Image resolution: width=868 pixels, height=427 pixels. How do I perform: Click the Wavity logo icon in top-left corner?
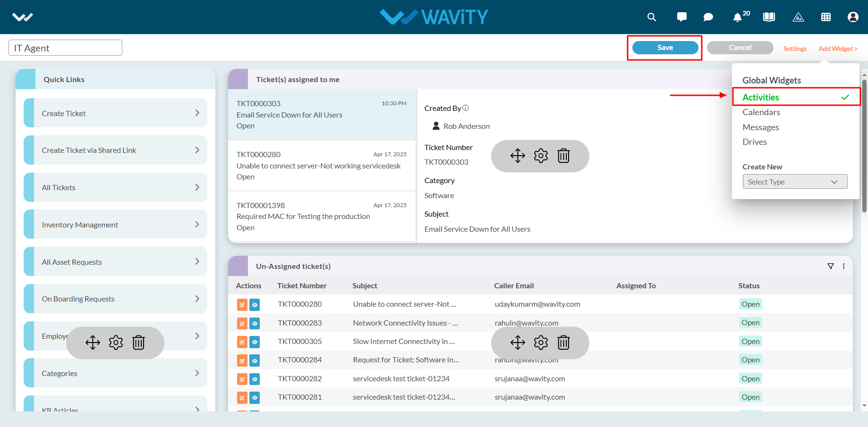[22, 17]
